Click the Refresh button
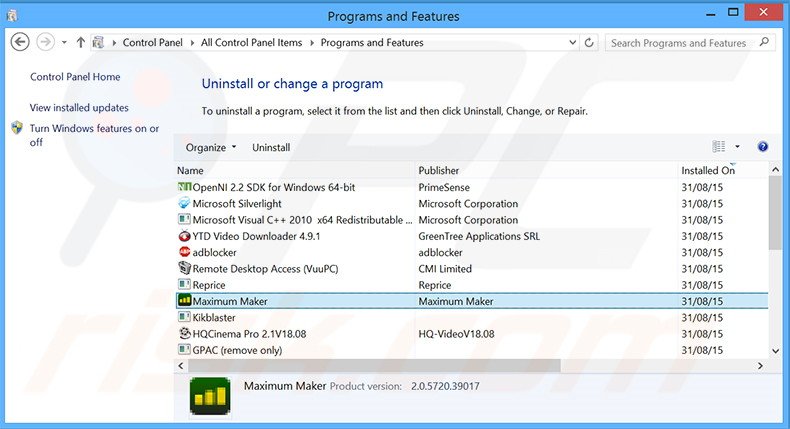Screen dimensions: 790x429 [x=589, y=43]
